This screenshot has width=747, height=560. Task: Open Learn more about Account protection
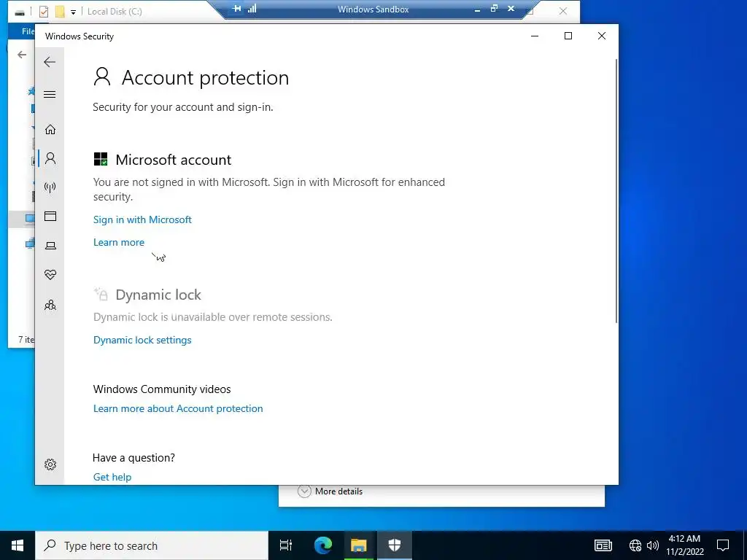178,408
